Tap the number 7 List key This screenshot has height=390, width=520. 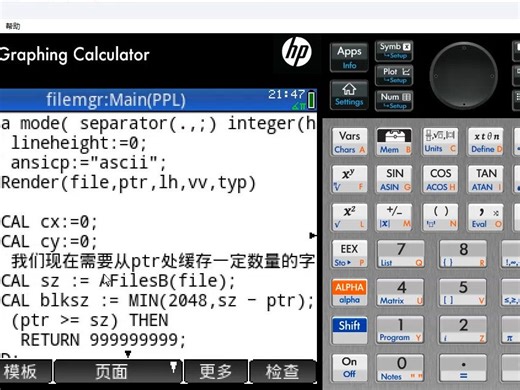(x=401, y=254)
